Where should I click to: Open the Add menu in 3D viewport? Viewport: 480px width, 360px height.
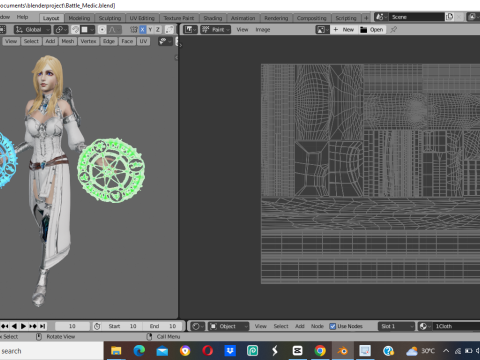point(50,41)
